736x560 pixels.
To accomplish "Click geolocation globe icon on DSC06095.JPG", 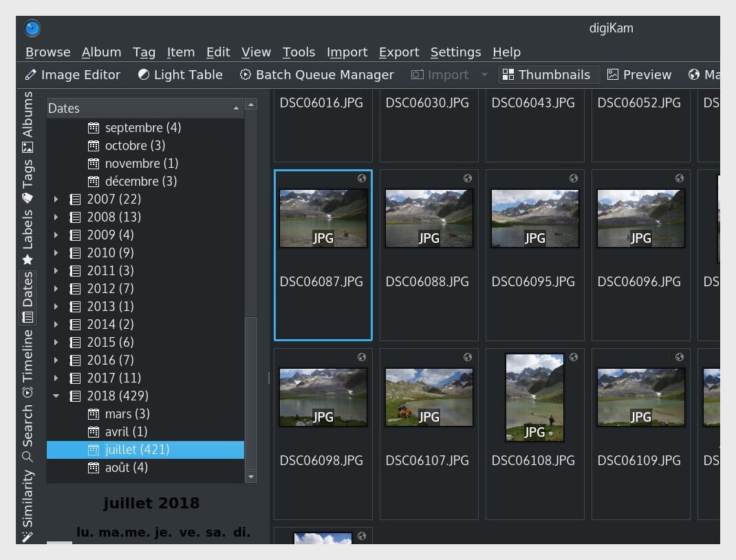I will coord(574,178).
